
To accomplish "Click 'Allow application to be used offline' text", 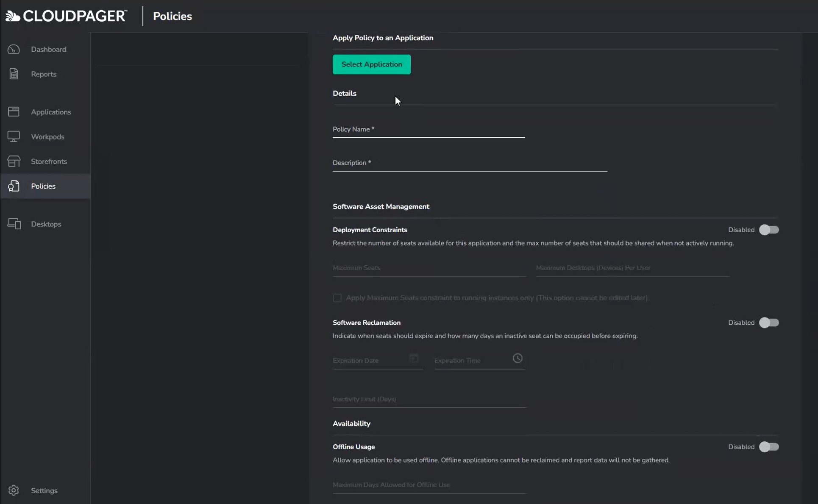I will tap(501, 460).
